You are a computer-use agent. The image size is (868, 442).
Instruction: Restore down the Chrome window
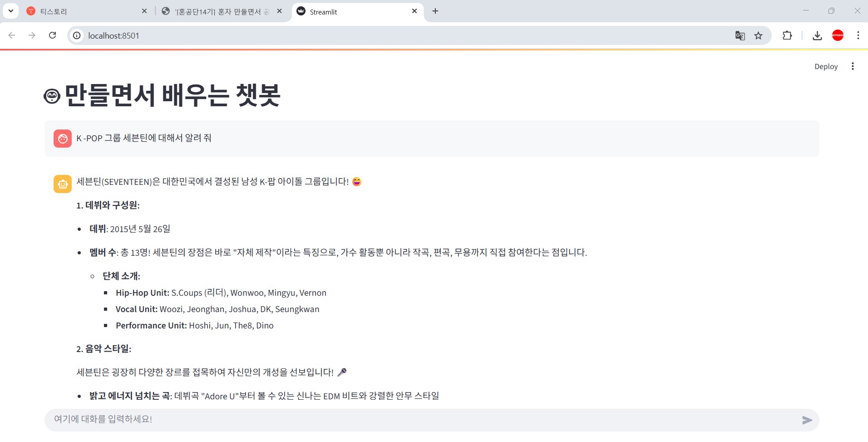pyautogui.click(x=831, y=11)
